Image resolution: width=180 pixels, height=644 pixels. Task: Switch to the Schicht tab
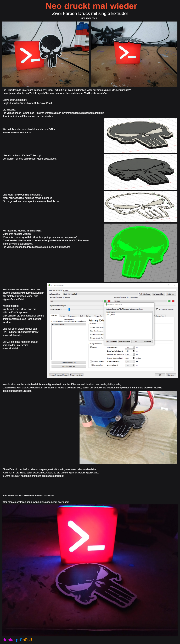(x=63, y=316)
